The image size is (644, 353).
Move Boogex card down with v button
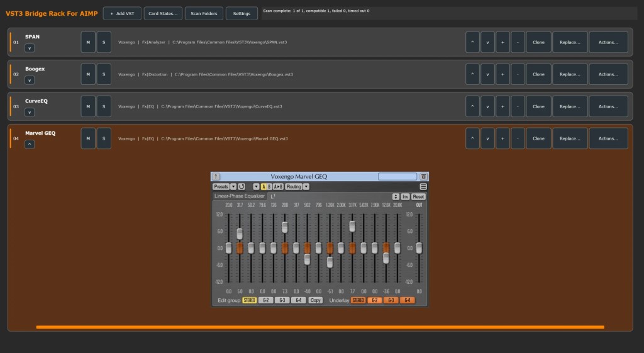point(487,74)
